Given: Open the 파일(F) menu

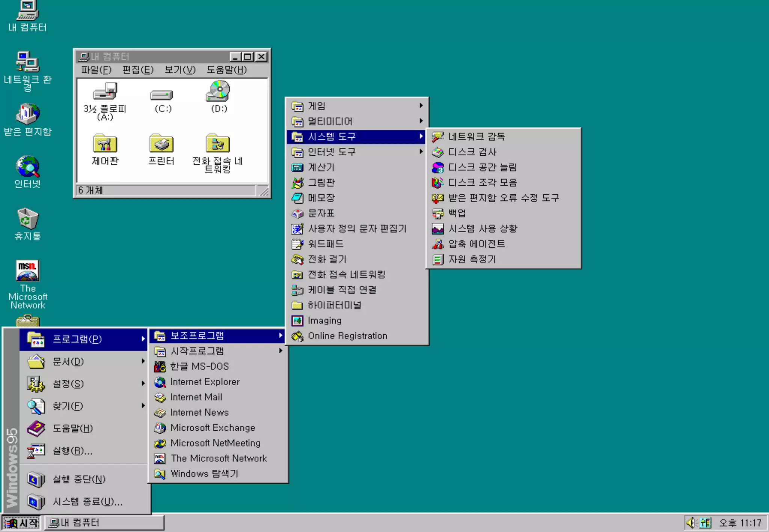Looking at the screenshot, I should point(97,70).
